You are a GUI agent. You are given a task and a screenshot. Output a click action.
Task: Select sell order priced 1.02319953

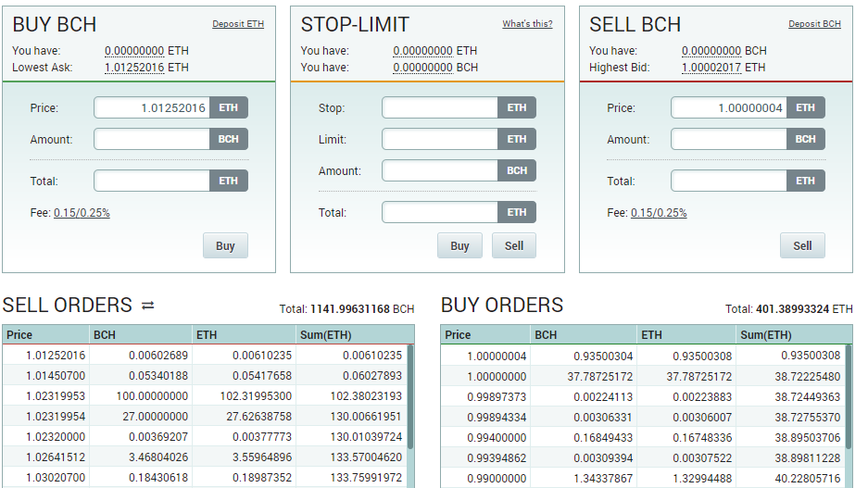coord(205,396)
